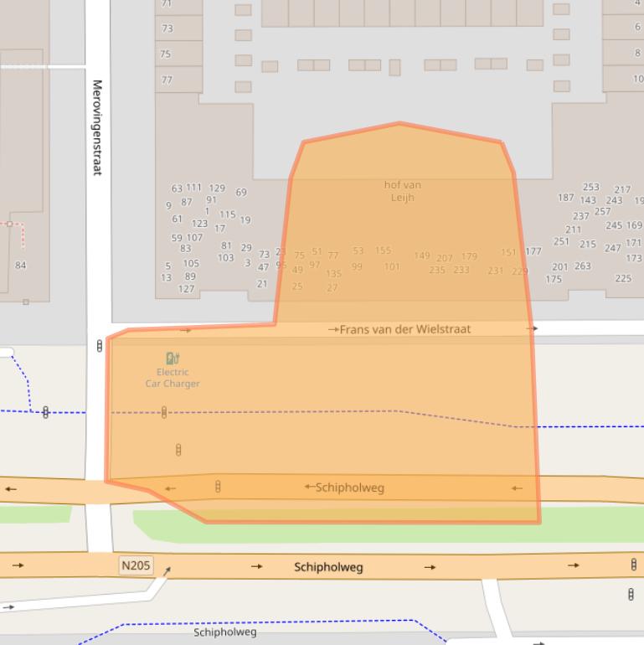Click arrow before Frans van der Wielstraat label
644x645 pixels.
(333, 329)
